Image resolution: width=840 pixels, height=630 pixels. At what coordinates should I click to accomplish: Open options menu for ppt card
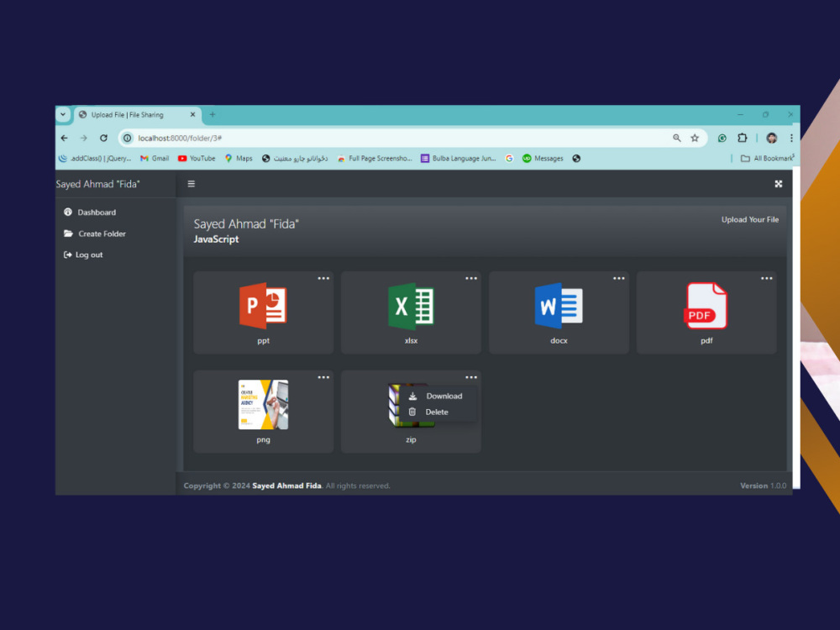click(323, 278)
